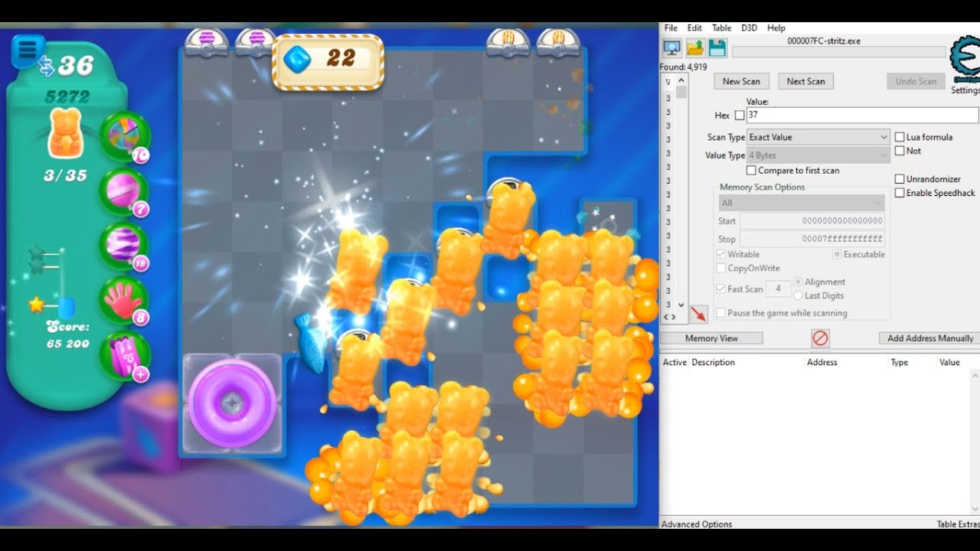
Task: Enable the Unrandomizer checkbox
Action: point(900,179)
